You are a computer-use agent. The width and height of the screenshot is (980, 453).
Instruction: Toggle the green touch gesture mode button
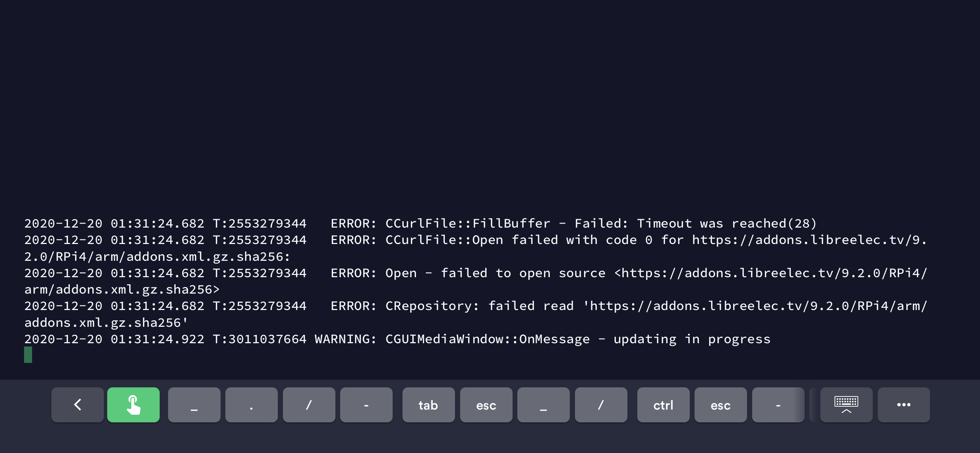point(133,404)
